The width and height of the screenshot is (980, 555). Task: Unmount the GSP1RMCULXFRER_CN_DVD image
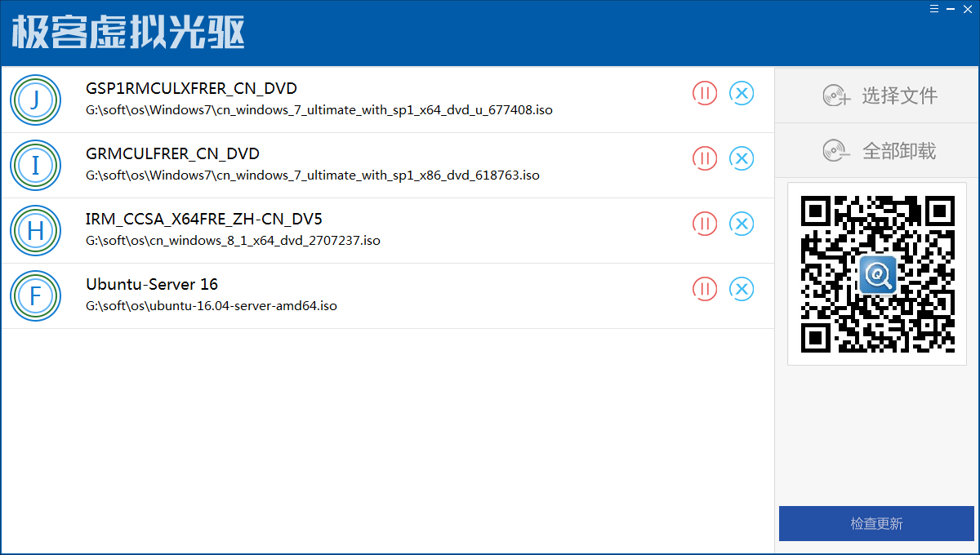point(742,93)
